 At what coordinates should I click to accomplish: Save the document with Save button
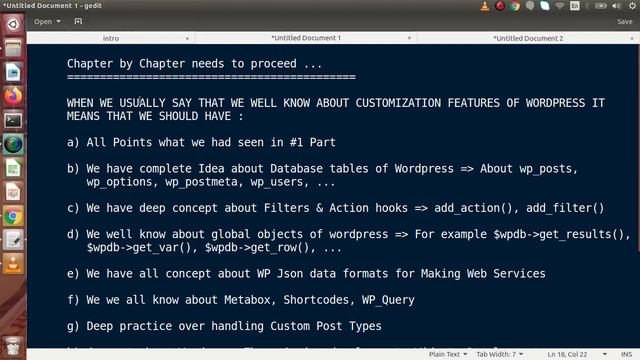[624, 22]
